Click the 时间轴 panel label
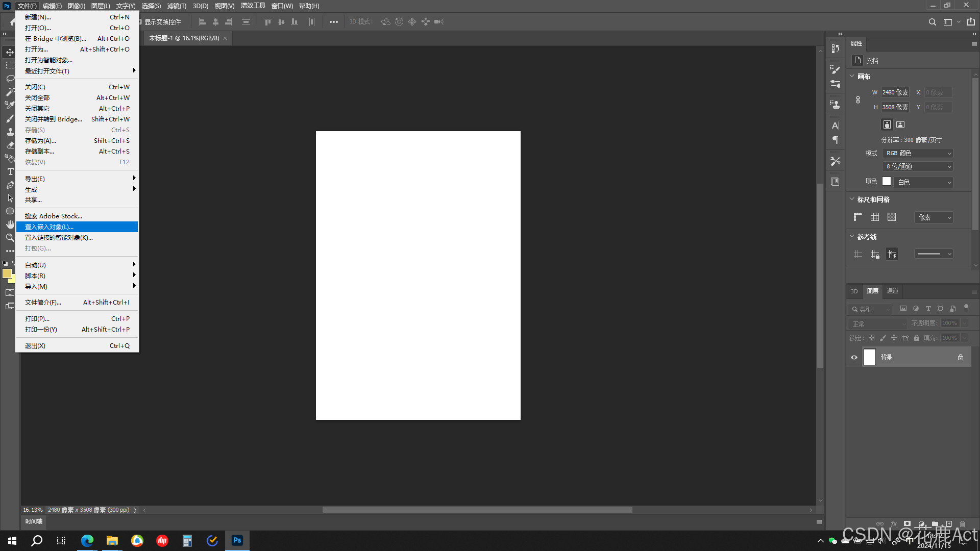 click(34, 521)
